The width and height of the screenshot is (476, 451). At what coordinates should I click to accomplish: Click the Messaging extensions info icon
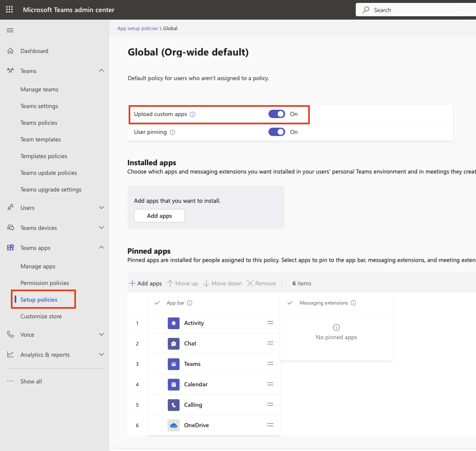[x=353, y=303]
